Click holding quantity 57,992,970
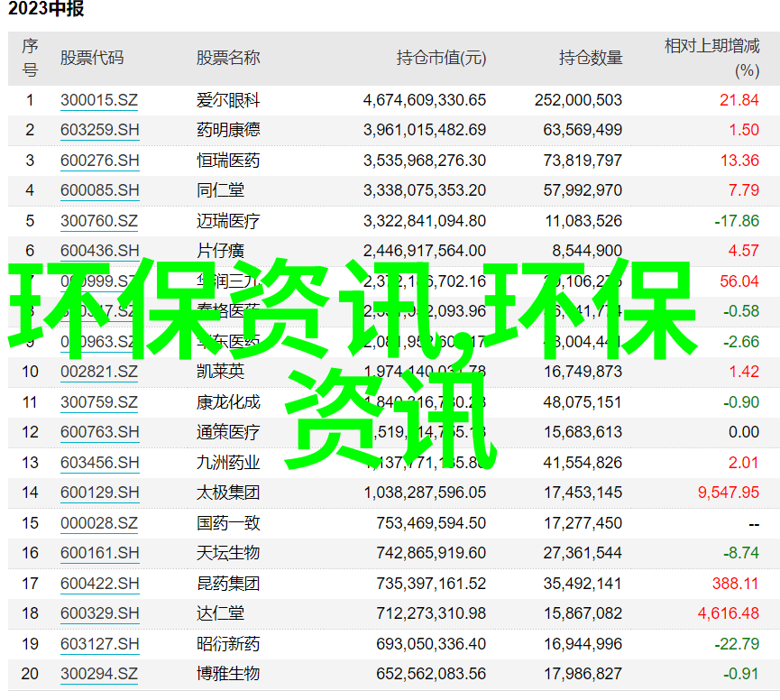The width and height of the screenshot is (780, 700). pos(583,190)
